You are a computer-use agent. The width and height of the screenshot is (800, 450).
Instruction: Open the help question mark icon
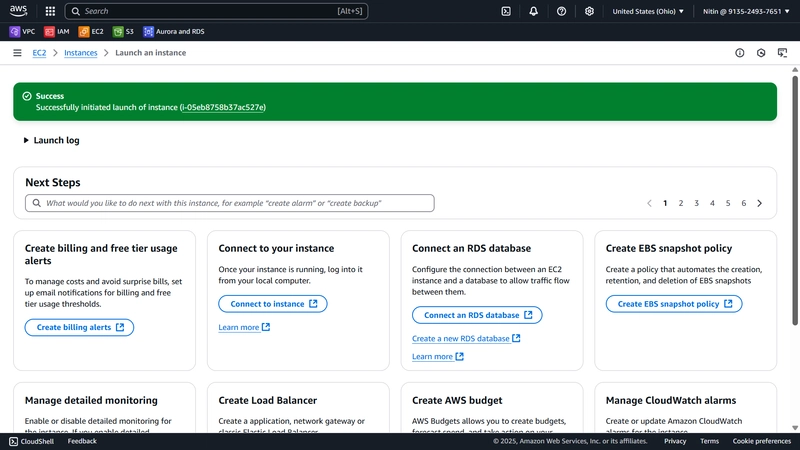click(561, 11)
